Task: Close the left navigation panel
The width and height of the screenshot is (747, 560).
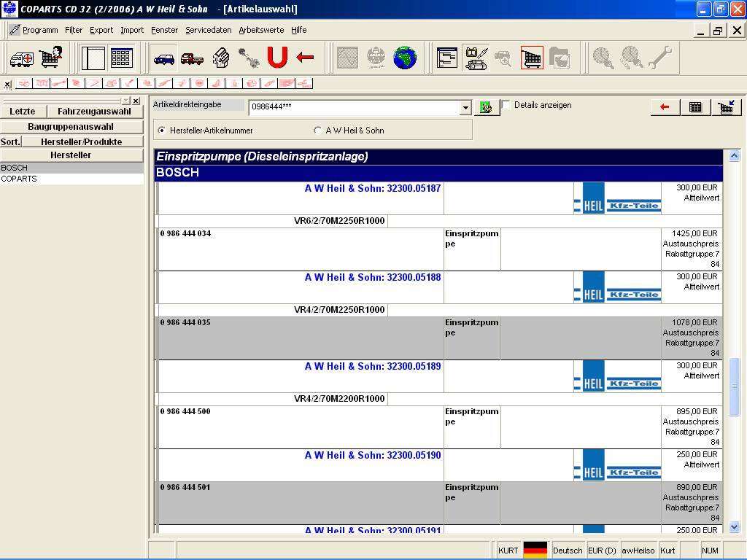Action: 136,101
